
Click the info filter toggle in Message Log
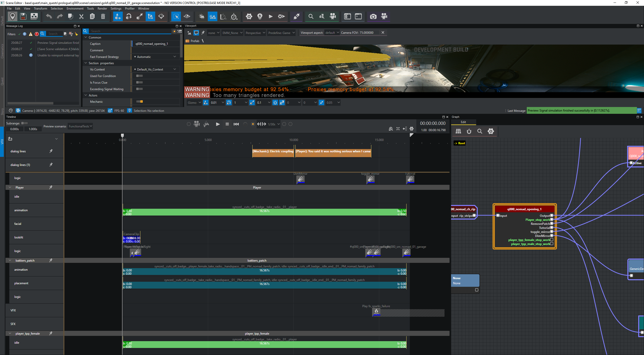click(x=25, y=34)
